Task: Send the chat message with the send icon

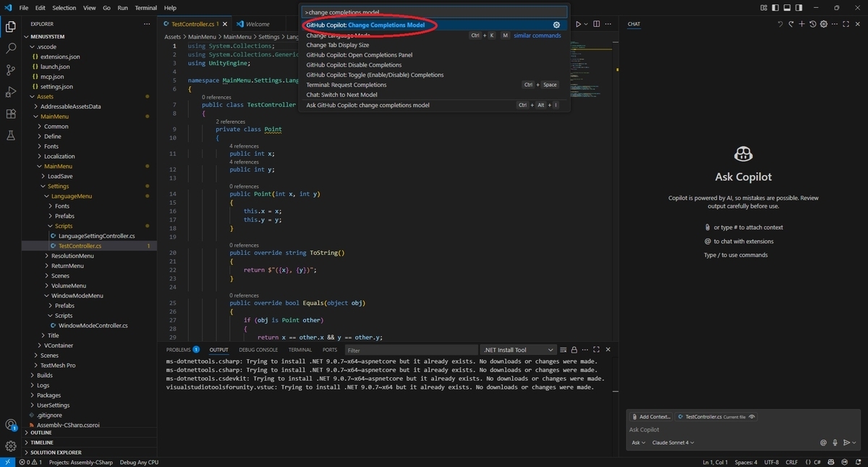Action: pos(846,442)
